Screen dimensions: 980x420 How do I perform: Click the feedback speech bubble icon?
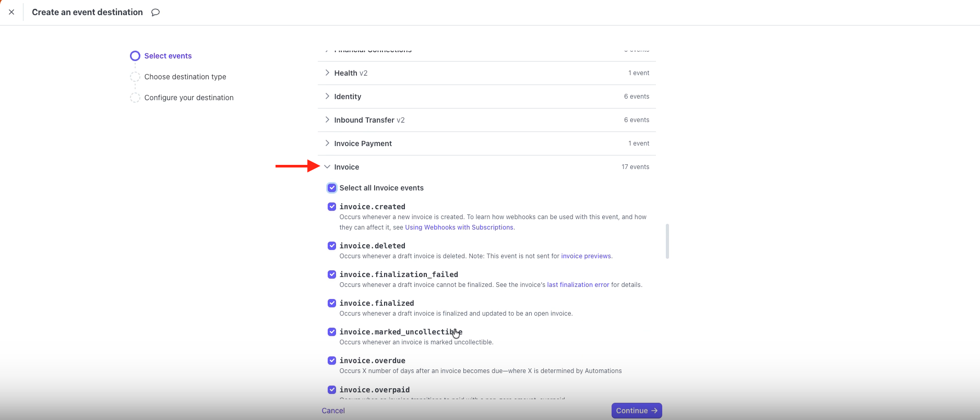[x=156, y=13]
